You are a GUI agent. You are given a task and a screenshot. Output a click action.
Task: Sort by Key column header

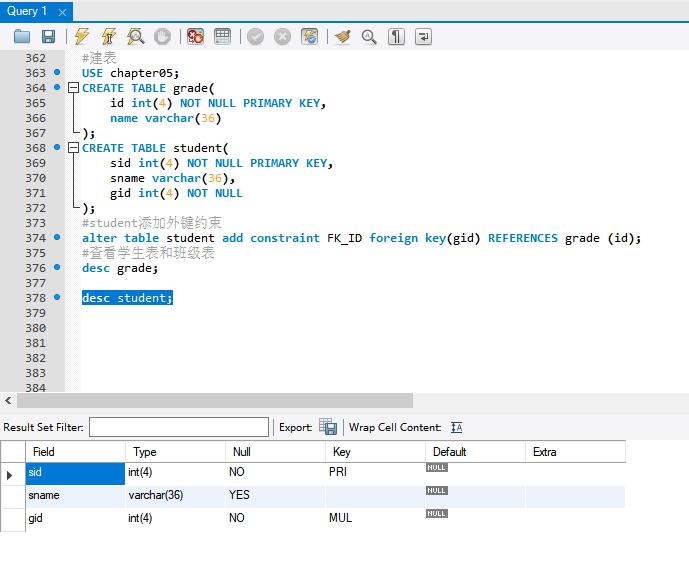[375, 452]
